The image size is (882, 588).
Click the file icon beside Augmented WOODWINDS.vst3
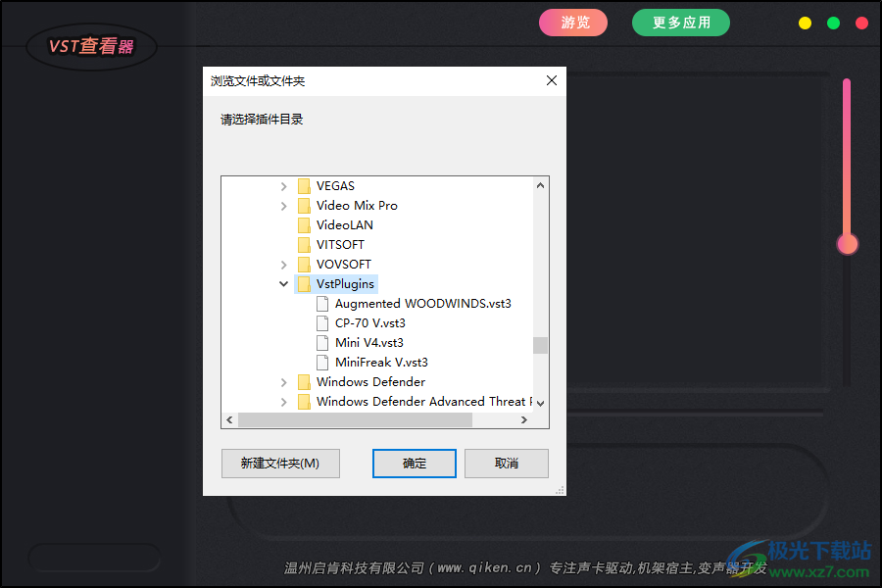321,303
